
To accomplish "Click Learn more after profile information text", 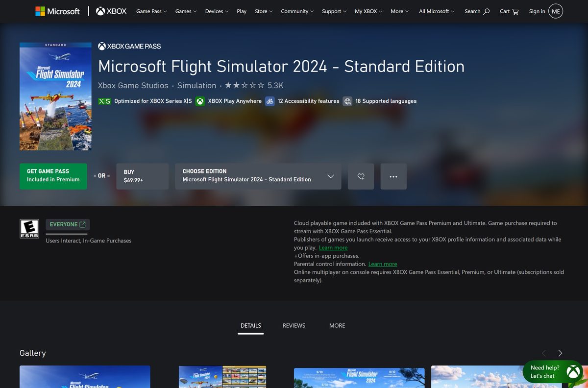I will [x=333, y=248].
